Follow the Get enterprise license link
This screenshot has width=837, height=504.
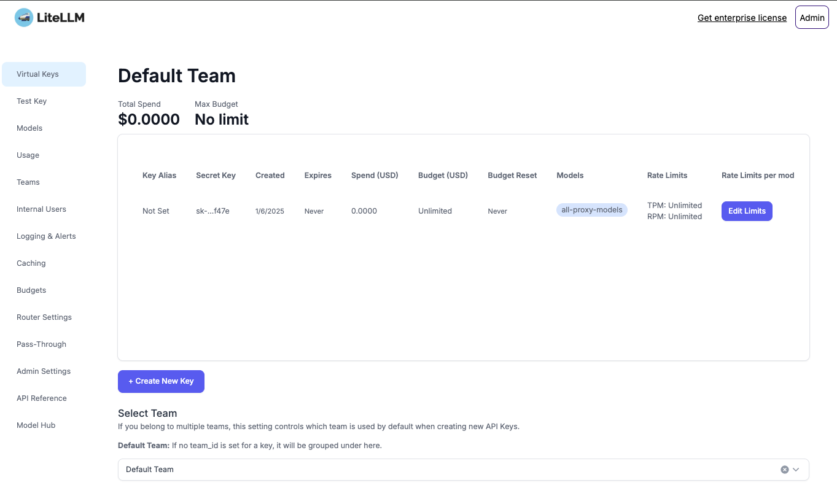point(742,18)
